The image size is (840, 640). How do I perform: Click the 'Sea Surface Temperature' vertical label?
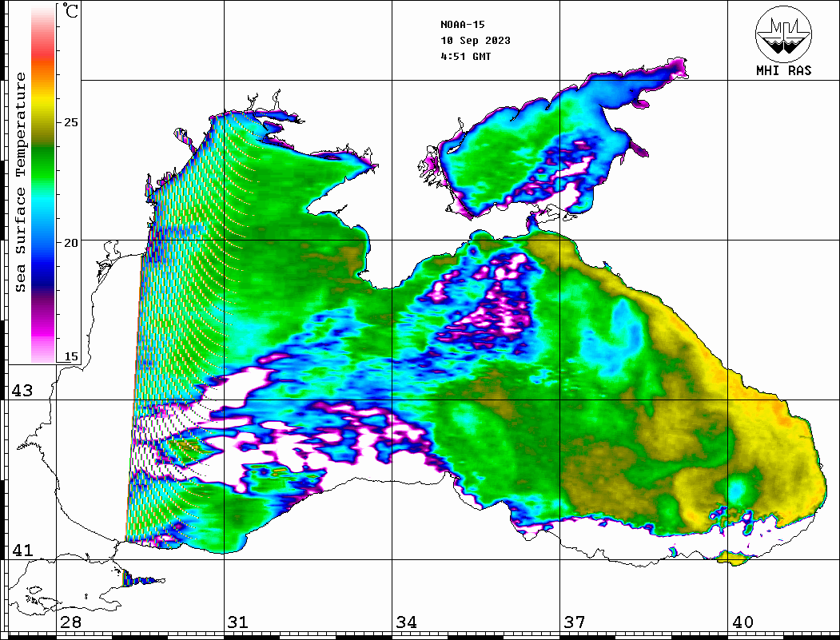pyautogui.click(x=20, y=182)
